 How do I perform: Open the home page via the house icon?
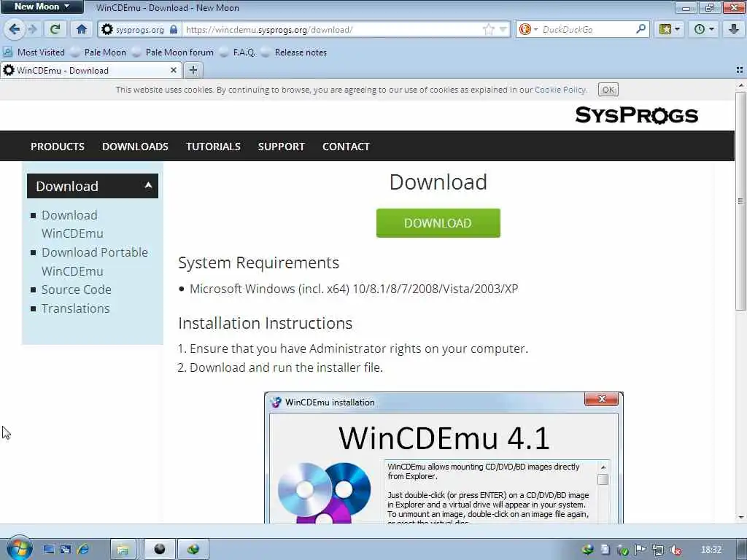(x=82, y=29)
